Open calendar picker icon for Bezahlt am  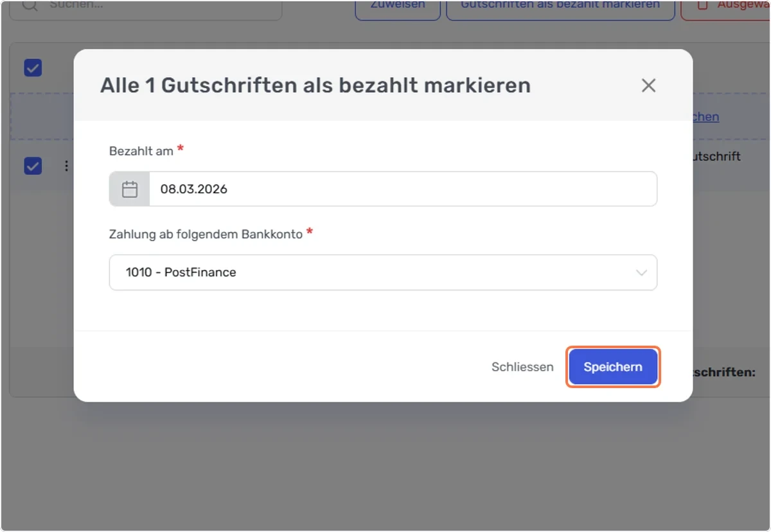coord(130,189)
